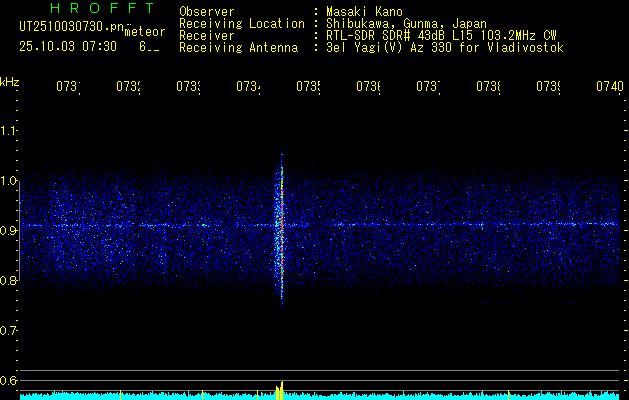
Task: Click the 0.6 frequency axis tick
Action: click(10, 380)
